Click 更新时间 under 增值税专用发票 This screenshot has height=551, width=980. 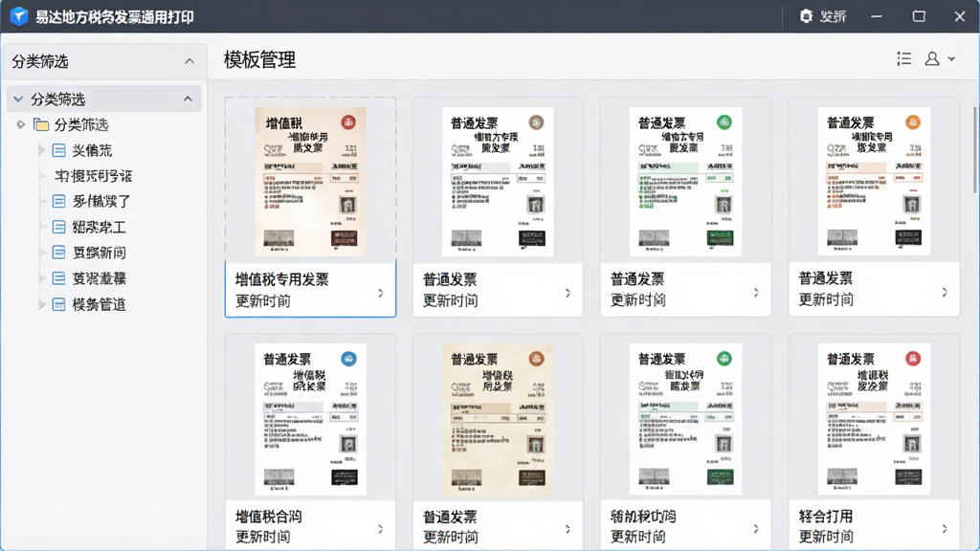click(x=262, y=301)
